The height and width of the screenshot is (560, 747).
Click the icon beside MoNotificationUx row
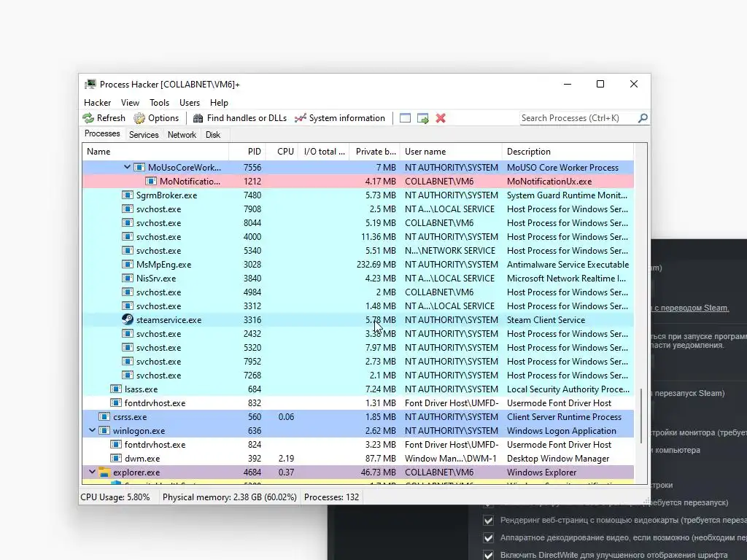point(151,182)
